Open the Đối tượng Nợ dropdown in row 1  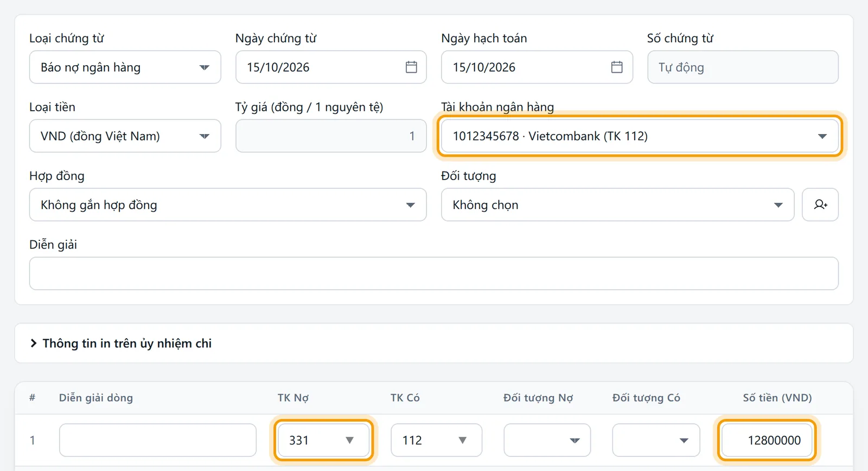[x=547, y=440]
